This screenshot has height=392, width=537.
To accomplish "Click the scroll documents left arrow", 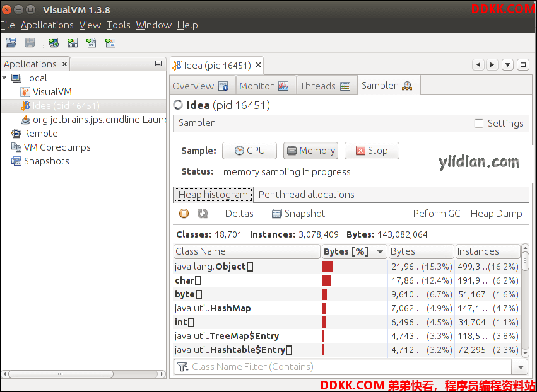I will coord(478,65).
